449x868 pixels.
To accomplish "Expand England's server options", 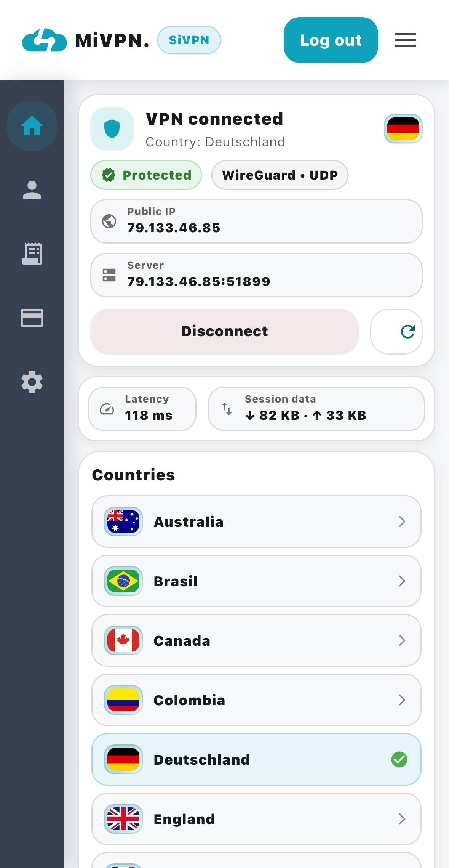I will coord(256,819).
